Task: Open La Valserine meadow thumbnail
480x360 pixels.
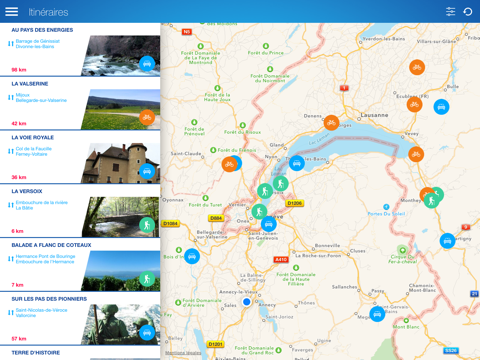Action: tap(121, 109)
